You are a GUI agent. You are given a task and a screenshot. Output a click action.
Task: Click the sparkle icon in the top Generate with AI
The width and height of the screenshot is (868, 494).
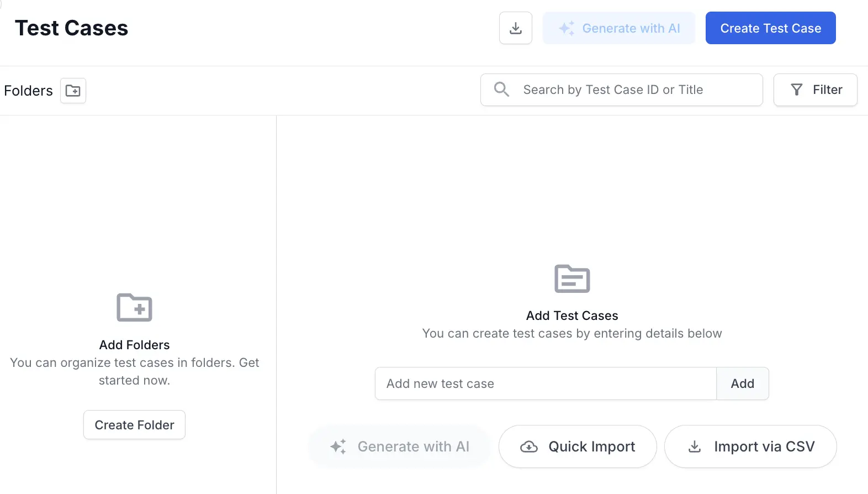coord(567,28)
